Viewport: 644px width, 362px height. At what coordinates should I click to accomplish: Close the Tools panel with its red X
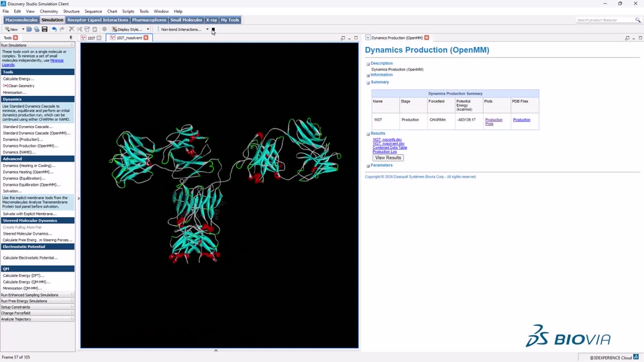click(x=15, y=38)
